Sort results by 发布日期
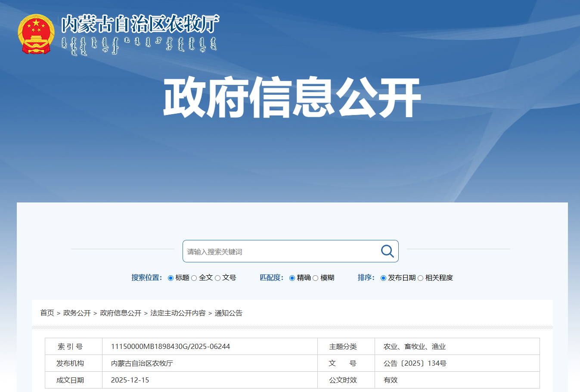Image resolution: width=580 pixels, height=392 pixels. pos(383,278)
